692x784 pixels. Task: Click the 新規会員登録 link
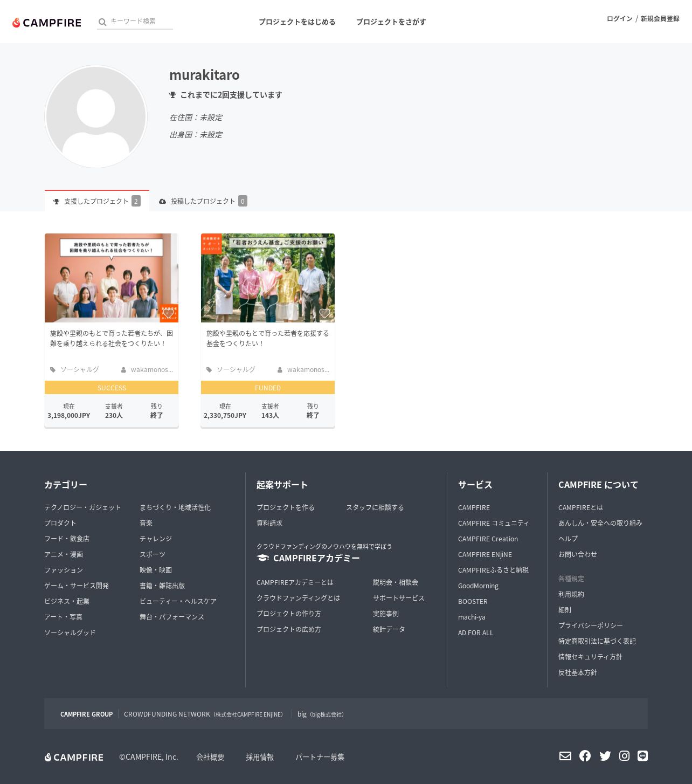660,19
